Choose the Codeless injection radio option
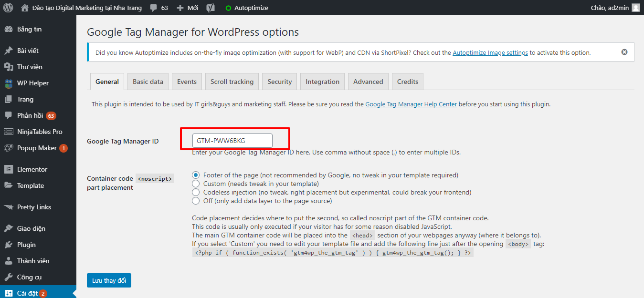Image resolution: width=644 pixels, height=298 pixels. tap(195, 192)
